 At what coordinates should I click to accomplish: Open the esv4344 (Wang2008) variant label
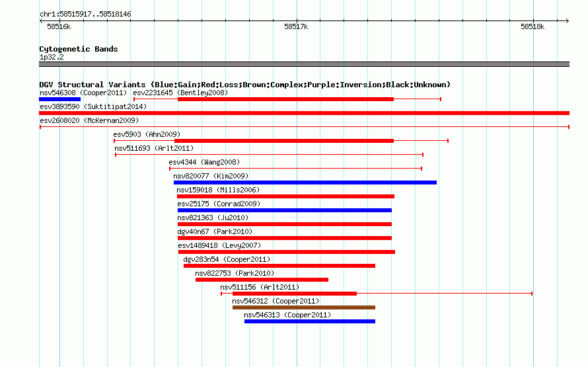(x=204, y=162)
